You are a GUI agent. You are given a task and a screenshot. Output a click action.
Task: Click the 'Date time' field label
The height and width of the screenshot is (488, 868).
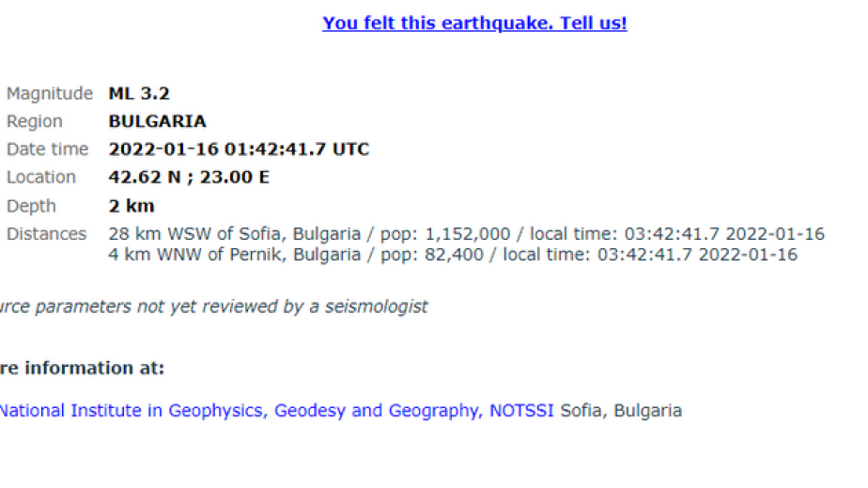click(x=47, y=150)
